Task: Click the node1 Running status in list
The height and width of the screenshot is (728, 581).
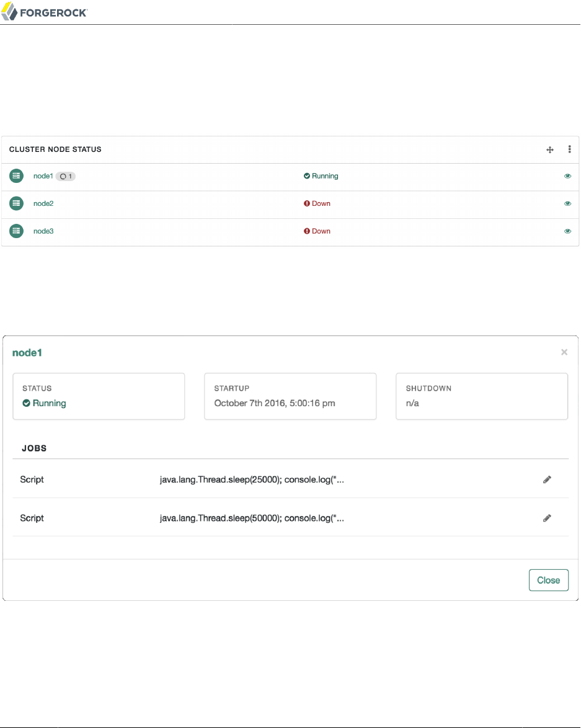Action: coord(321,176)
